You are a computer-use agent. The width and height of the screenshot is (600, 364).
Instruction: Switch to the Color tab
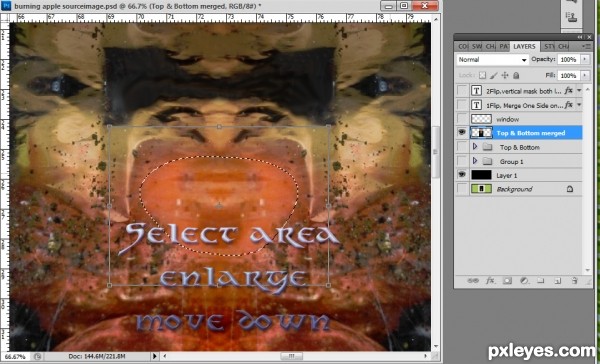[x=462, y=46]
